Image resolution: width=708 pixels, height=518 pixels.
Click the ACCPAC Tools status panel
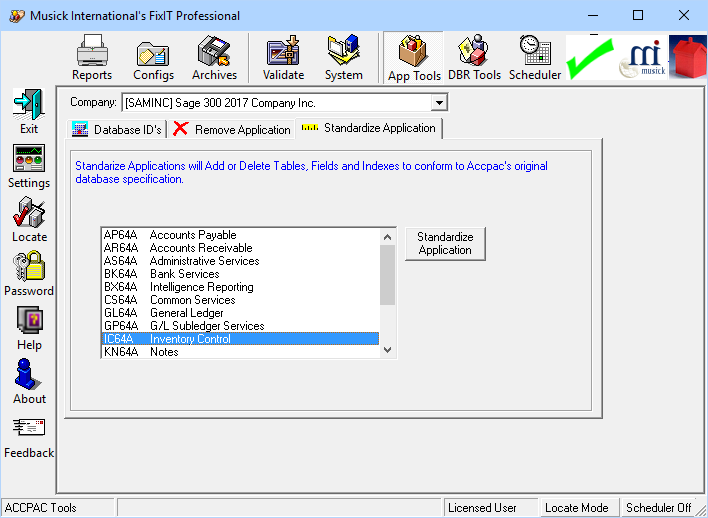click(58, 508)
